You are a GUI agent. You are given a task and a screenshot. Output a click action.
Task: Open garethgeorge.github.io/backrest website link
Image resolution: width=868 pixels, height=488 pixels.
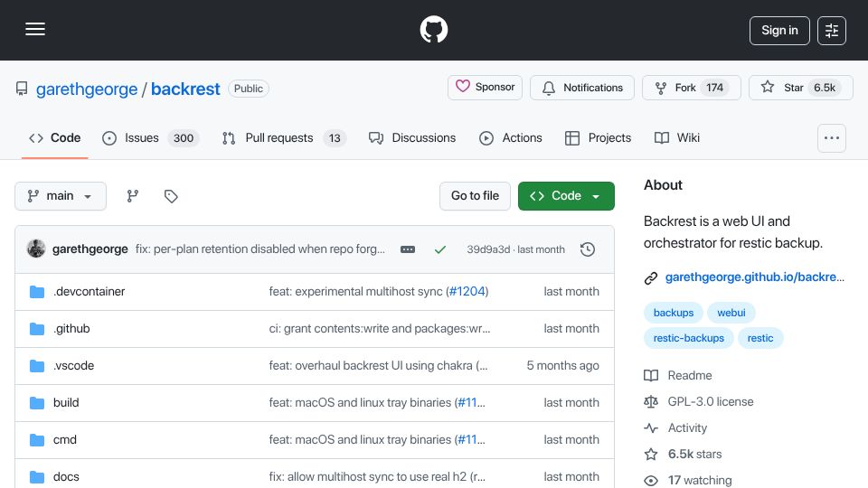[x=754, y=277]
